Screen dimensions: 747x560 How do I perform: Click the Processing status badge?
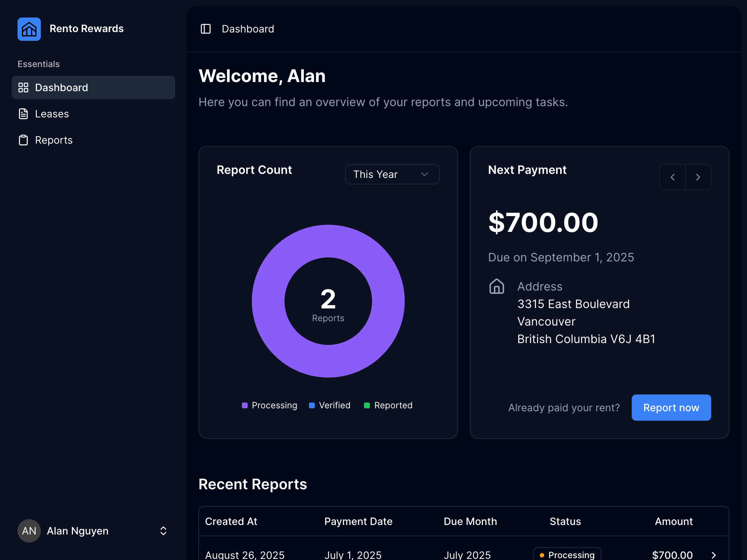tap(567, 555)
